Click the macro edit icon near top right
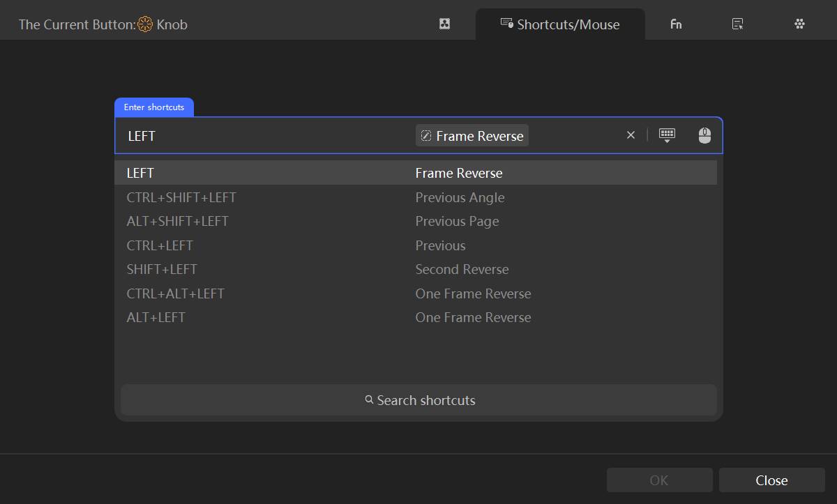The image size is (837, 504). (x=737, y=23)
